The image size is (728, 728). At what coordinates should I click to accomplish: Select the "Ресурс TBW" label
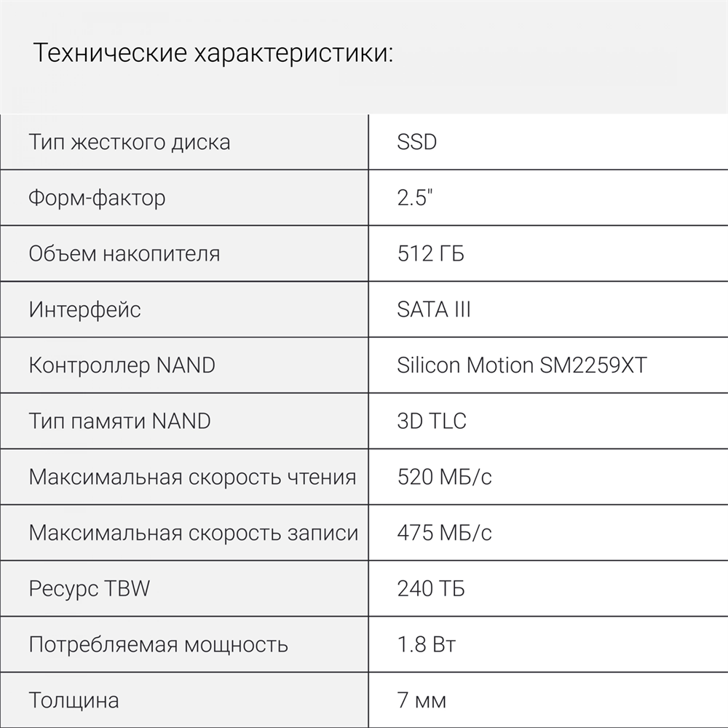[x=90, y=588]
